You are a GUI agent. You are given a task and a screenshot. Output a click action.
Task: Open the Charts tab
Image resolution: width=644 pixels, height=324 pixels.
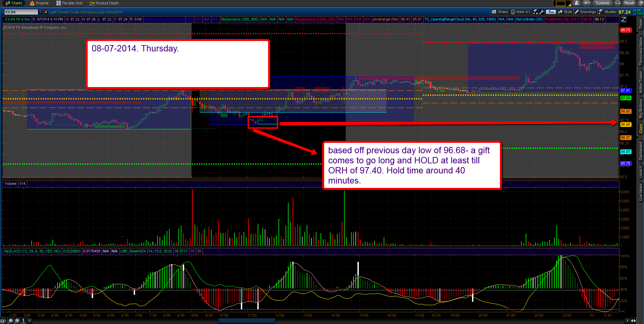(14, 3)
